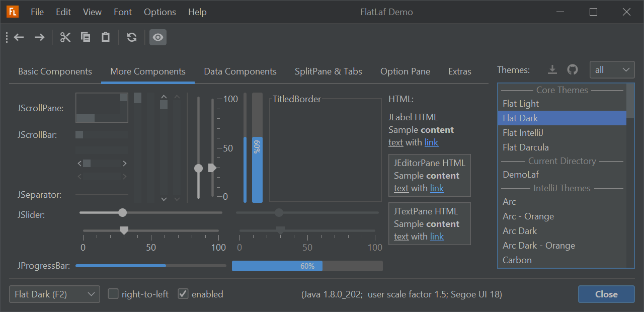
Task: Click the paste clipboard icon
Action: click(x=106, y=37)
